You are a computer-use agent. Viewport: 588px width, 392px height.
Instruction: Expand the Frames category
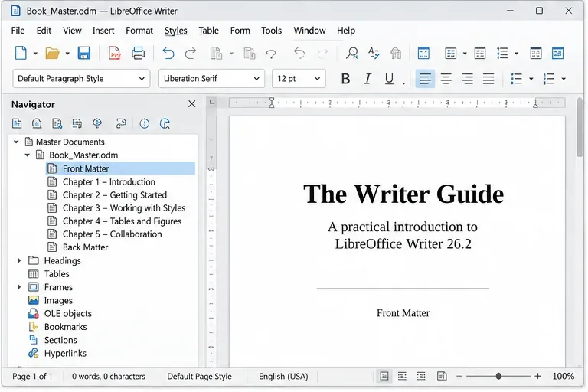click(x=19, y=287)
